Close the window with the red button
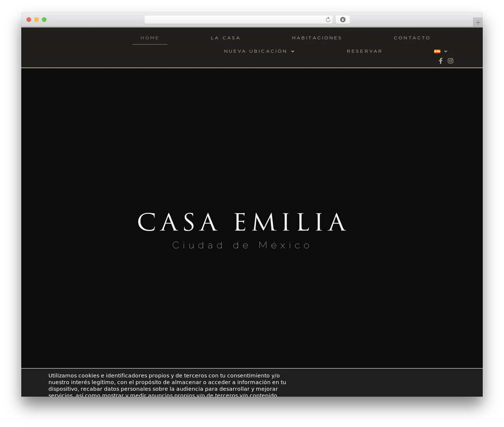The image size is (504, 427). pyautogui.click(x=29, y=20)
